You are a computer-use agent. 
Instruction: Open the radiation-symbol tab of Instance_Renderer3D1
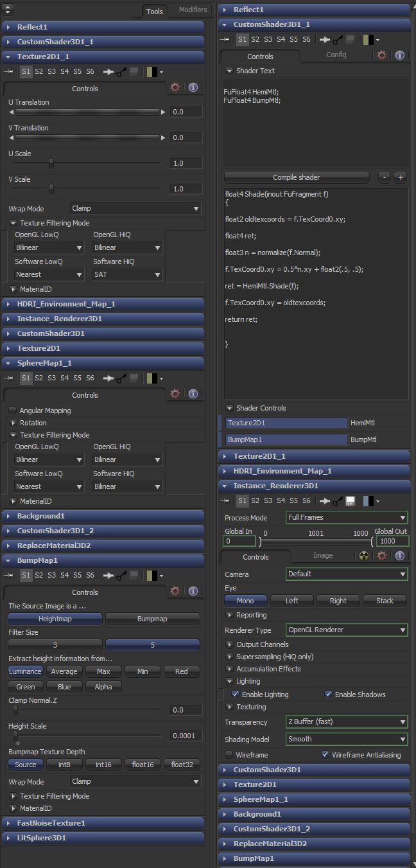click(x=365, y=556)
